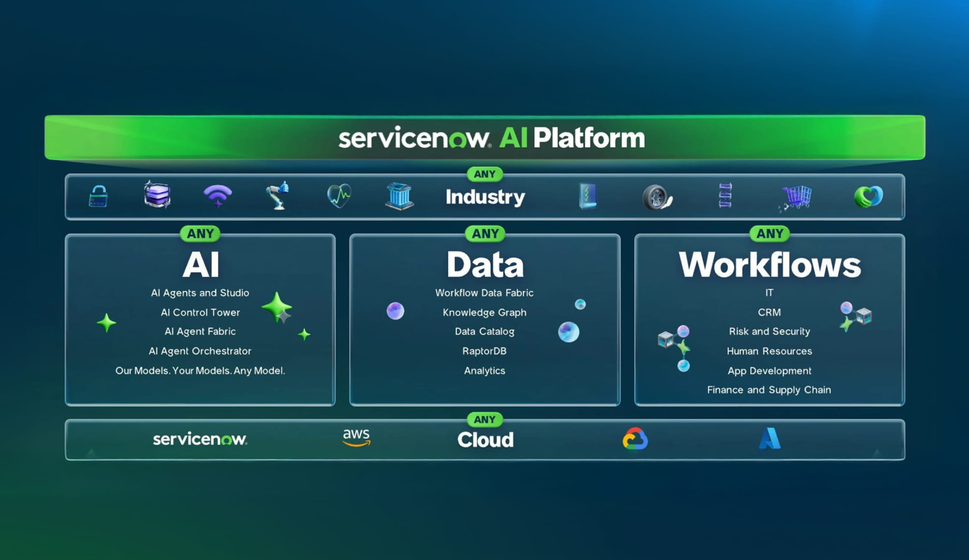
Task: Select the Google Cloud logo
Action: pyautogui.click(x=635, y=439)
